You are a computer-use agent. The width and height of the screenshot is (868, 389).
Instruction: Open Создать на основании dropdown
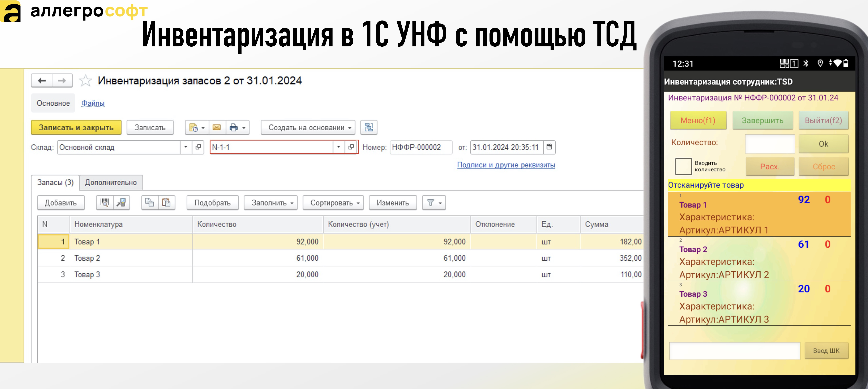coord(308,128)
